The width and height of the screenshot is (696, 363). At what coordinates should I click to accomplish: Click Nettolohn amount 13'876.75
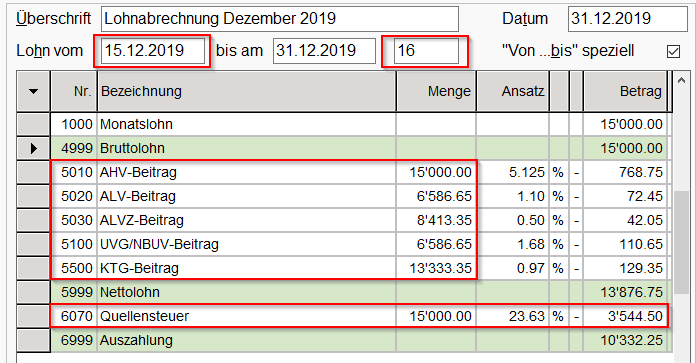(631, 292)
